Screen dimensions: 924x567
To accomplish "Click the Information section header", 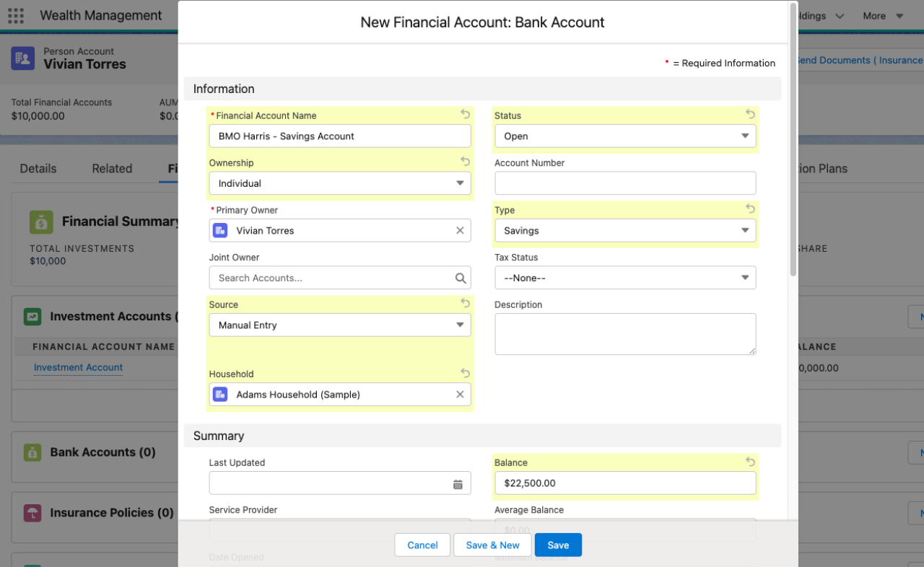I will 482,89.
